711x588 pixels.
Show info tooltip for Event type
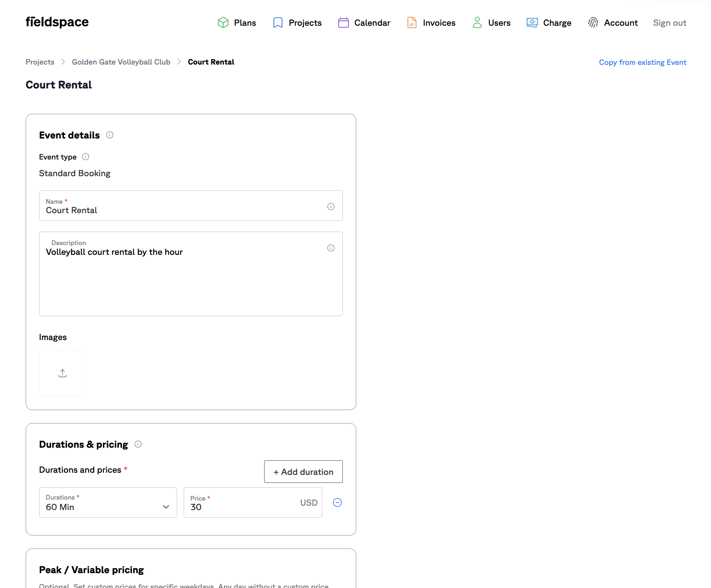click(x=86, y=157)
